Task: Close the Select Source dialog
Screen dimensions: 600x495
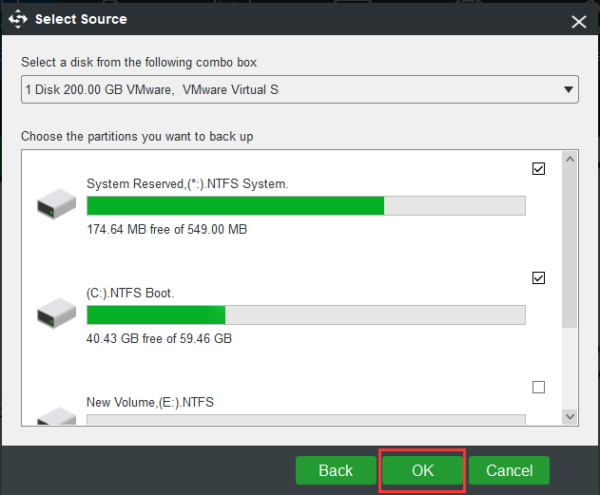Action: (578, 20)
